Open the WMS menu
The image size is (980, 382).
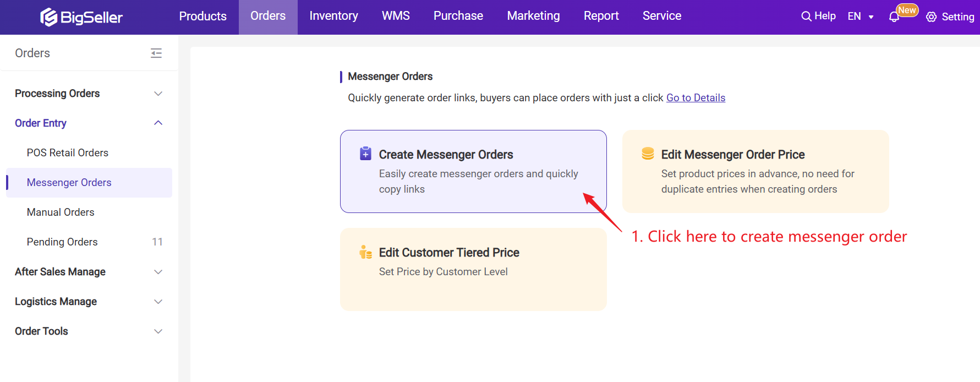396,17
